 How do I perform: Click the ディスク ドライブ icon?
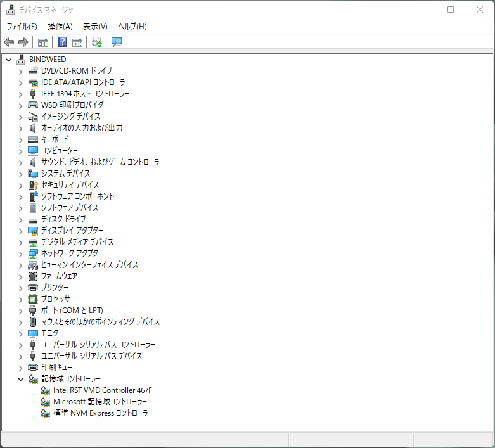(x=33, y=220)
